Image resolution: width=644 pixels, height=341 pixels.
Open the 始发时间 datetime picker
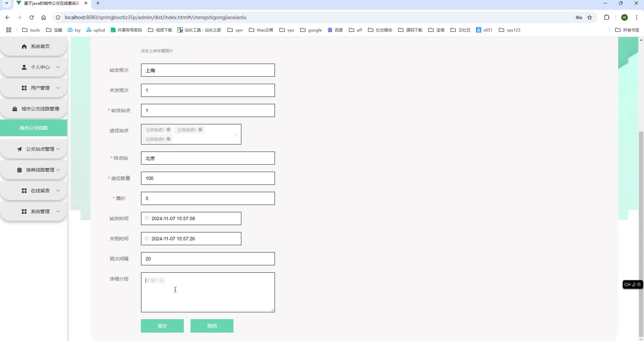click(x=191, y=218)
